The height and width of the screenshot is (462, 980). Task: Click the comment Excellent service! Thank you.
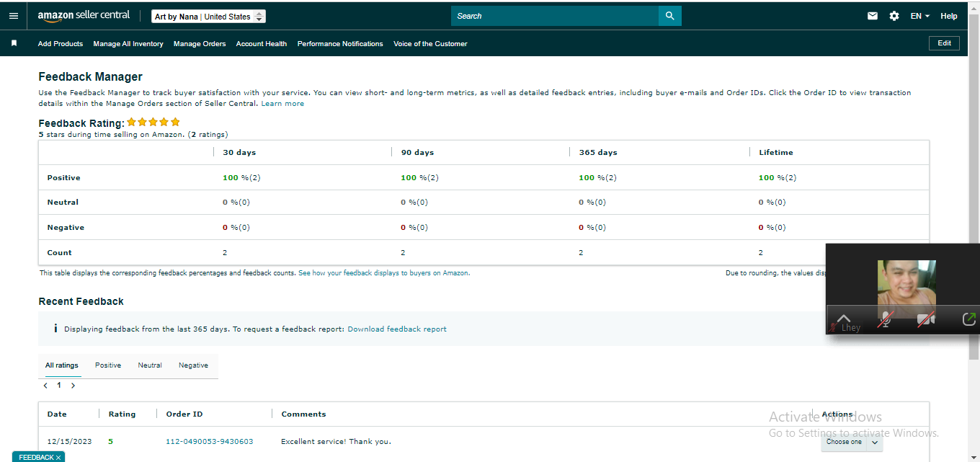click(336, 441)
